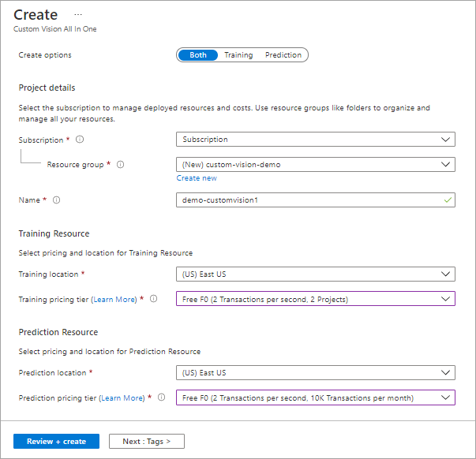Viewport: 476px width, 459px height.
Task: Open Learn More for Training pricing tier
Action: click(x=114, y=300)
